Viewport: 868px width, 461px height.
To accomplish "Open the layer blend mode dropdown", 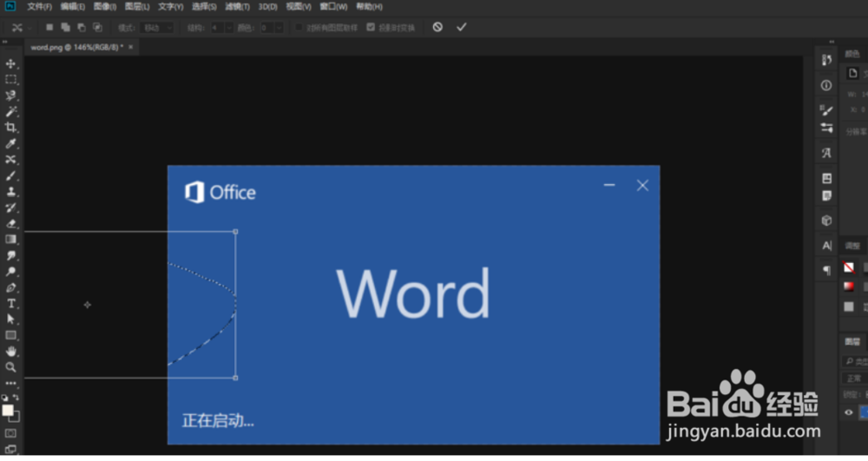I will [x=854, y=379].
